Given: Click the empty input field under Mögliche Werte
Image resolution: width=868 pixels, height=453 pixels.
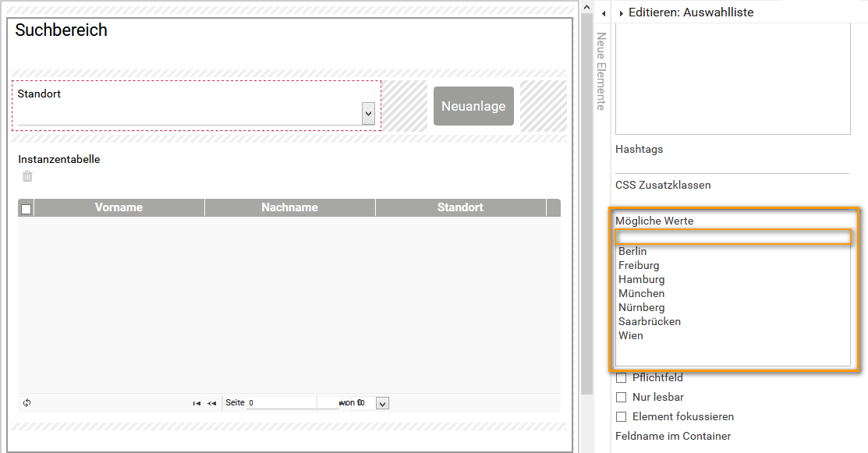Looking at the screenshot, I should pyautogui.click(x=732, y=236).
